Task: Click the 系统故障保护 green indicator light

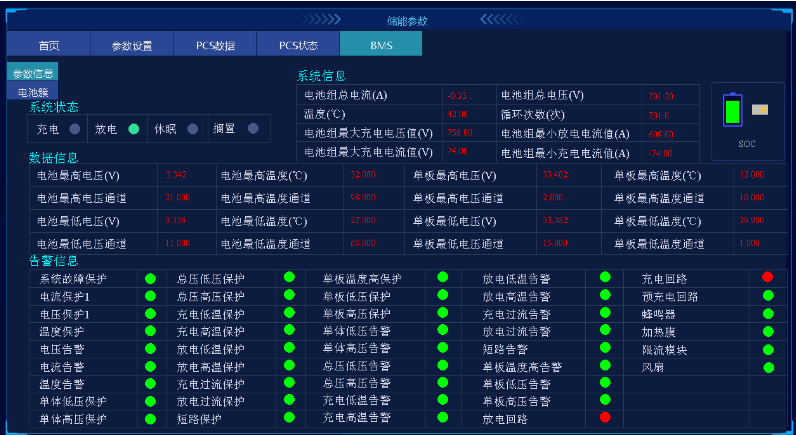Action: coord(150,279)
